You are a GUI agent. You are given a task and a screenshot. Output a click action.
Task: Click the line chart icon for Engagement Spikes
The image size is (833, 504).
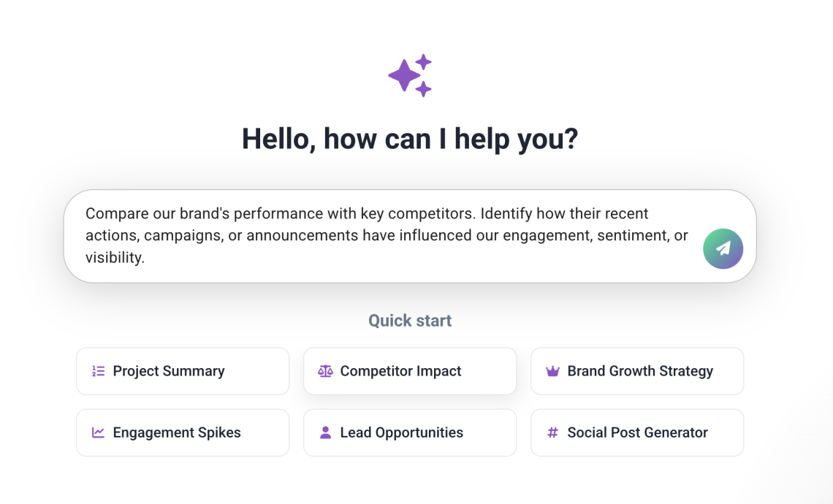click(99, 432)
